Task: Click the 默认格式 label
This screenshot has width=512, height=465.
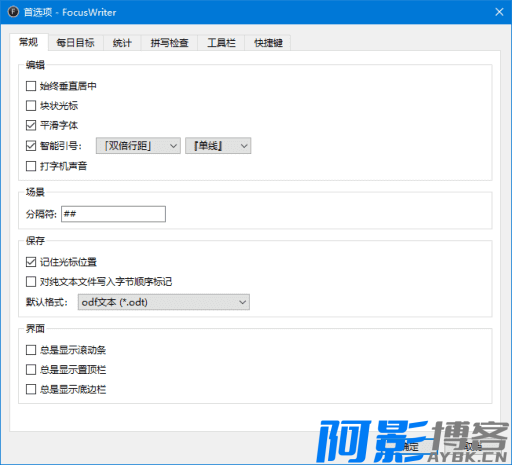Action: [47, 302]
